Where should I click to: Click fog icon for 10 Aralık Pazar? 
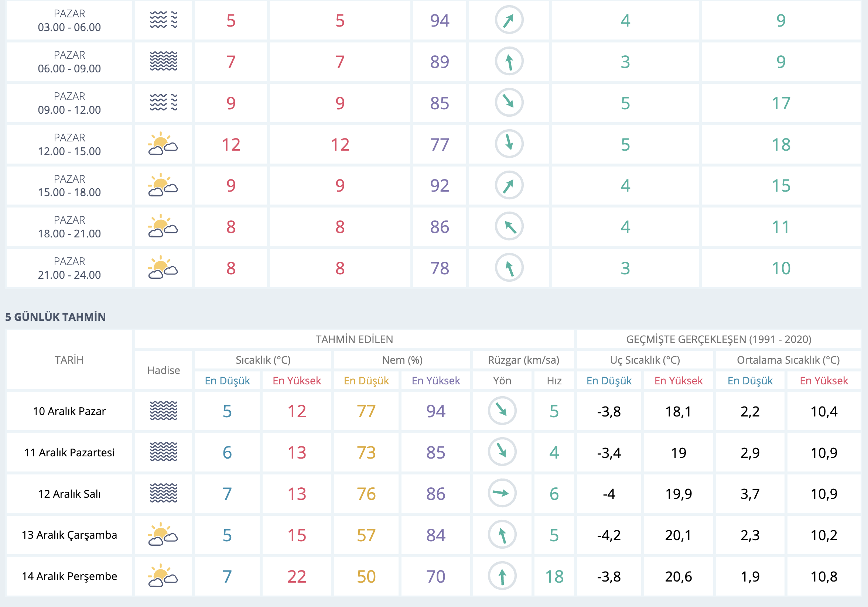click(163, 411)
